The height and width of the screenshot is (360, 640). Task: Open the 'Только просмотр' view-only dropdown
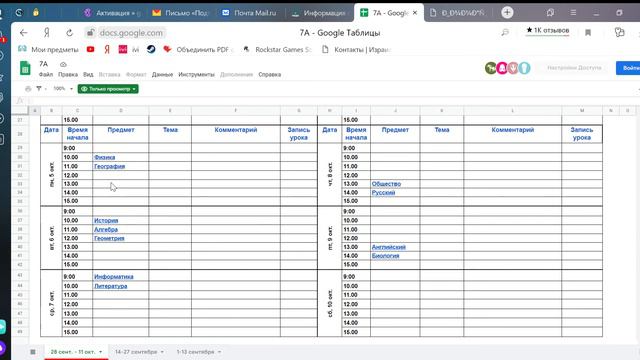pyautogui.click(x=108, y=89)
